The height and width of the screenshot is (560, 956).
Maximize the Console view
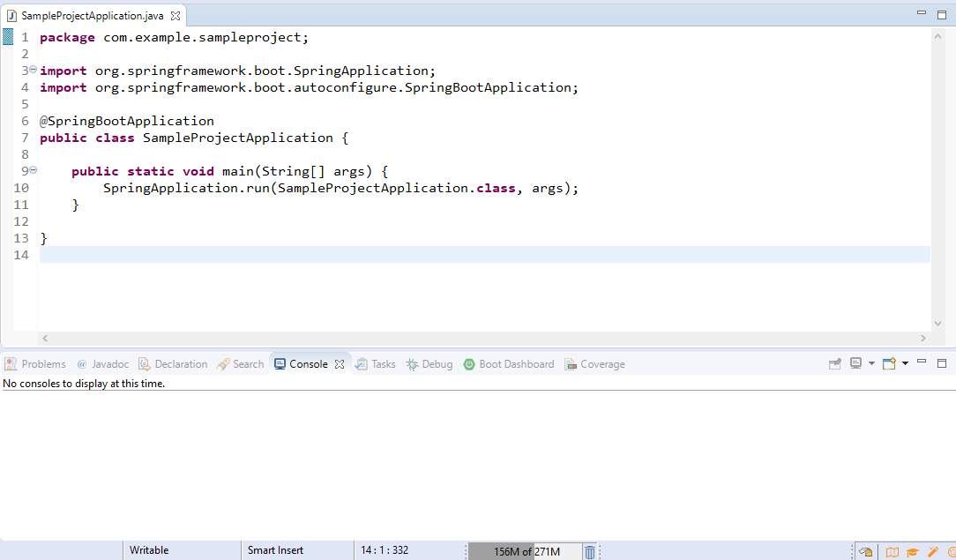click(942, 362)
